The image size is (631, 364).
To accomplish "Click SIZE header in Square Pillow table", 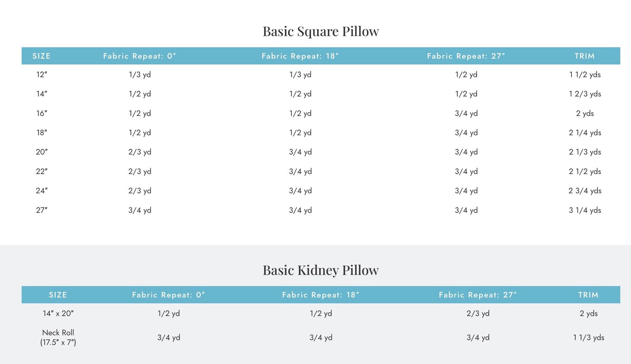I will point(41,56).
